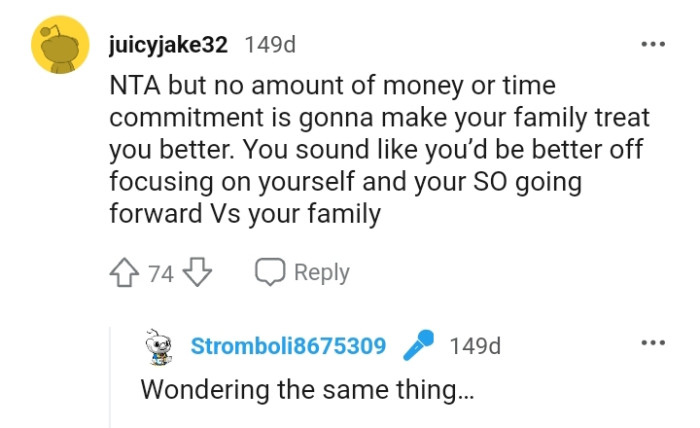Upvote juicyjake32's comment

tap(127, 272)
